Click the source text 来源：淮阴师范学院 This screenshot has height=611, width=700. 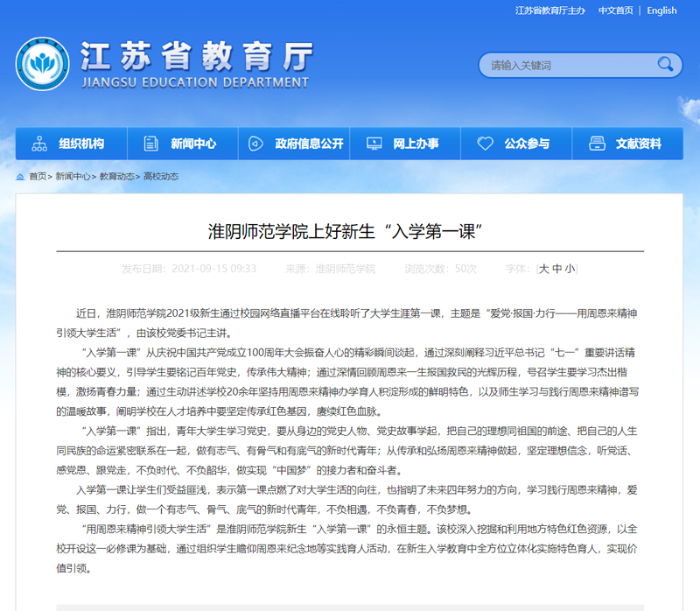point(331,269)
